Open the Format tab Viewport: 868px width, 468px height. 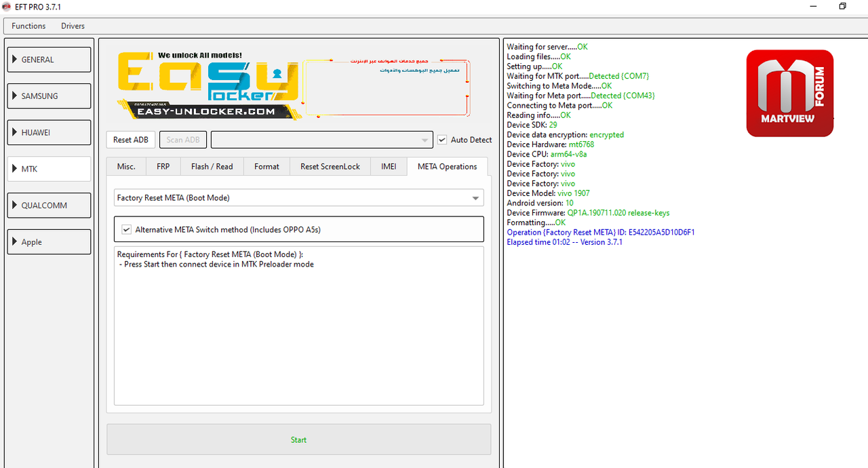click(x=267, y=166)
